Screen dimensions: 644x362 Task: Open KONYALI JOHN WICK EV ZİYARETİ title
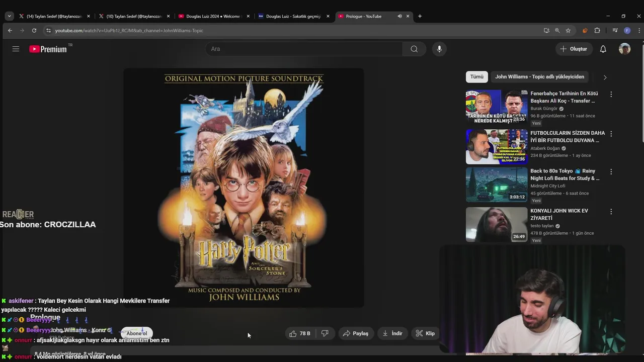point(559,214)
